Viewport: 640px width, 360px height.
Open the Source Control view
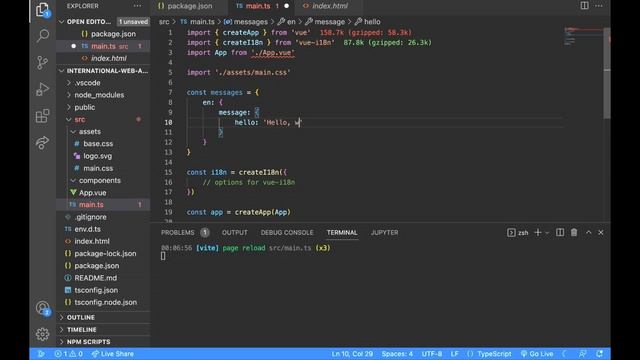pyautogui.click(x=42, y=62)
